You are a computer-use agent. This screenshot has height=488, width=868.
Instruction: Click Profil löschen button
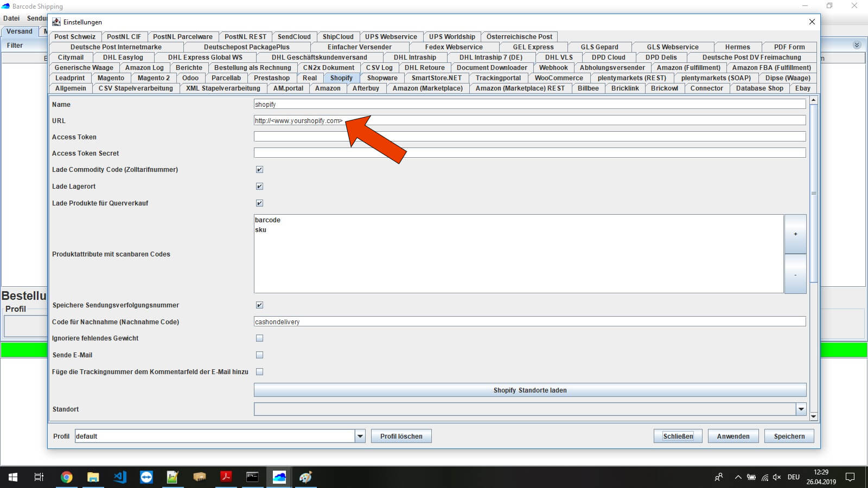pyautogui.click(x=401, y=436)
